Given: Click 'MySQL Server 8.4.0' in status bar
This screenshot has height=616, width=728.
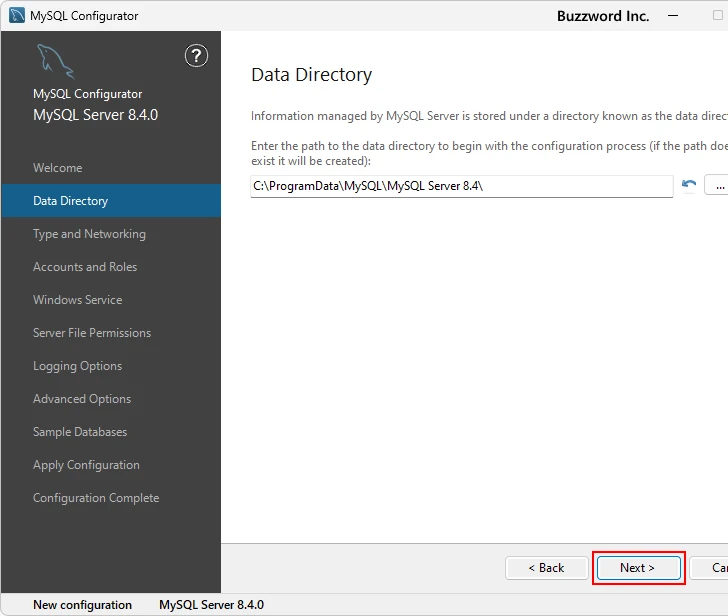Looking at the screenshot, I should (211, 605).
